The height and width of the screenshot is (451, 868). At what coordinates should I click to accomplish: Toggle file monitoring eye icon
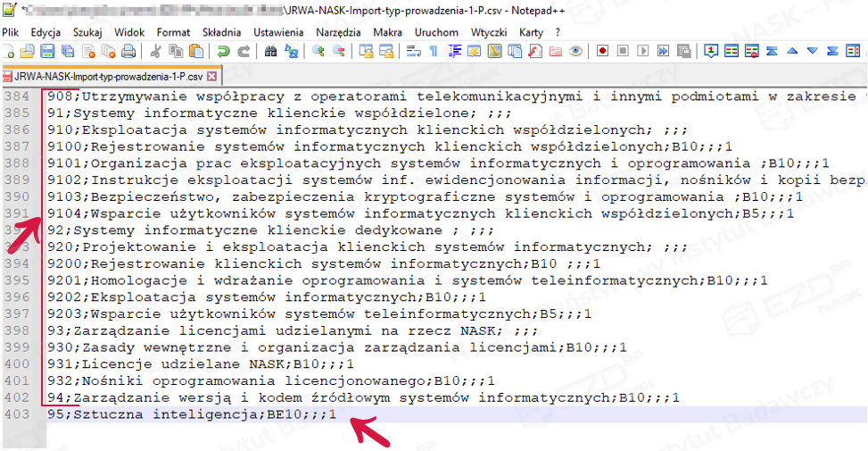(575, 51)
